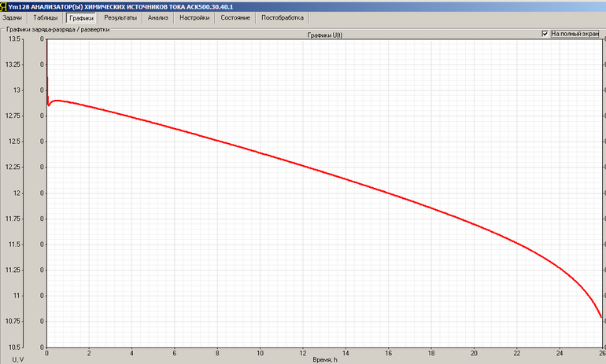Viewport: 606px width, 364px height.
Task: Go to the Анализ tab
Action: click(157, 18)
